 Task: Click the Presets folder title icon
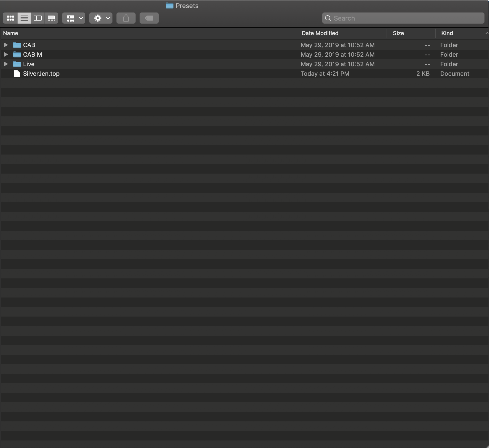(170, 6)
